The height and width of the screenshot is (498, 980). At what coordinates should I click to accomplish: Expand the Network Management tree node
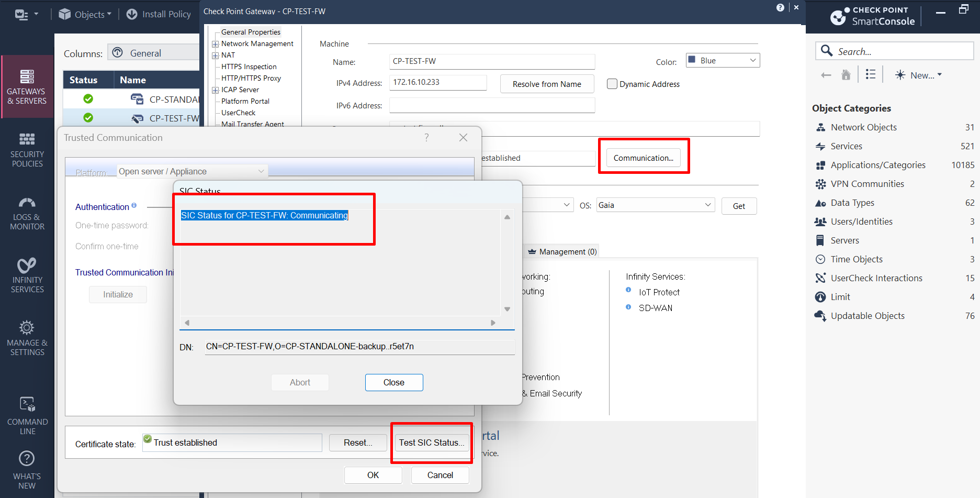coord(216,43)
